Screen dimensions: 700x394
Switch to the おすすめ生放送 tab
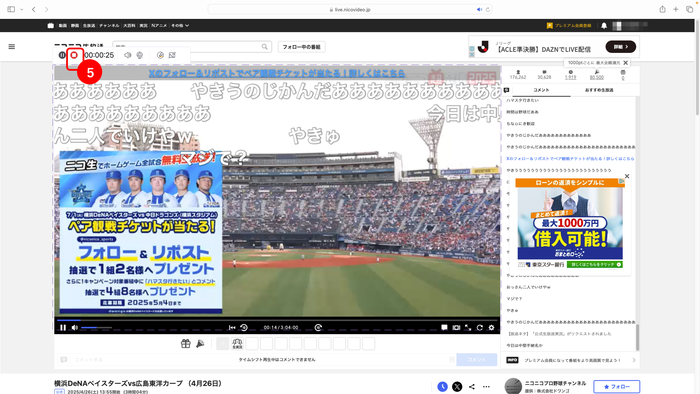[x=599, y=90]
